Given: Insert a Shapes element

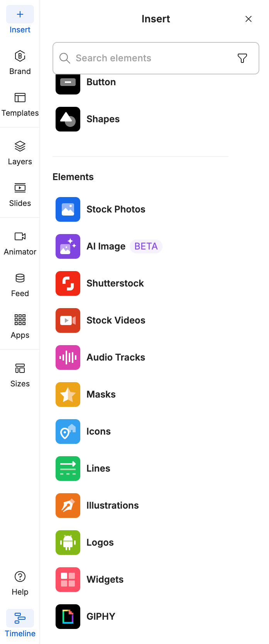Looking at the screenshot, I should pos(103,119).
